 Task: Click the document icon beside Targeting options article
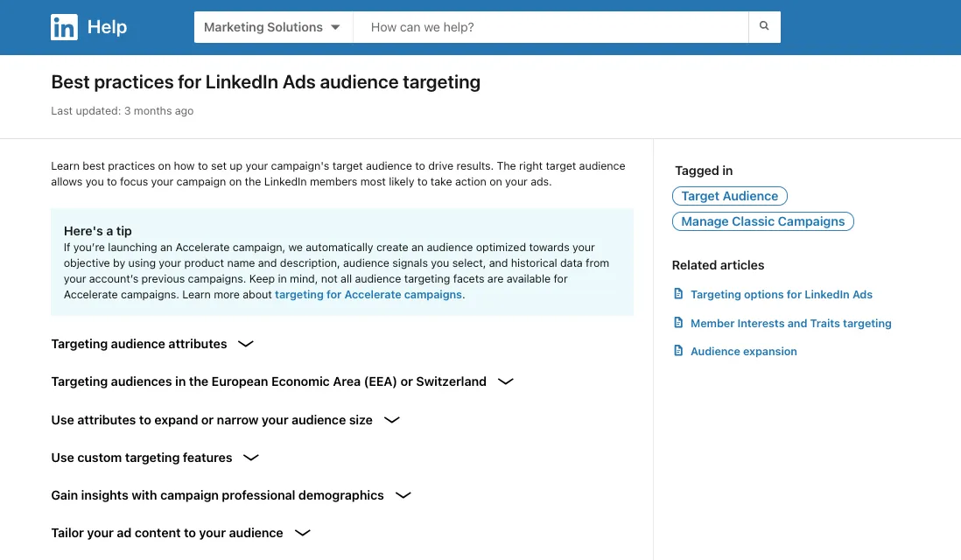tap(678, 294)
